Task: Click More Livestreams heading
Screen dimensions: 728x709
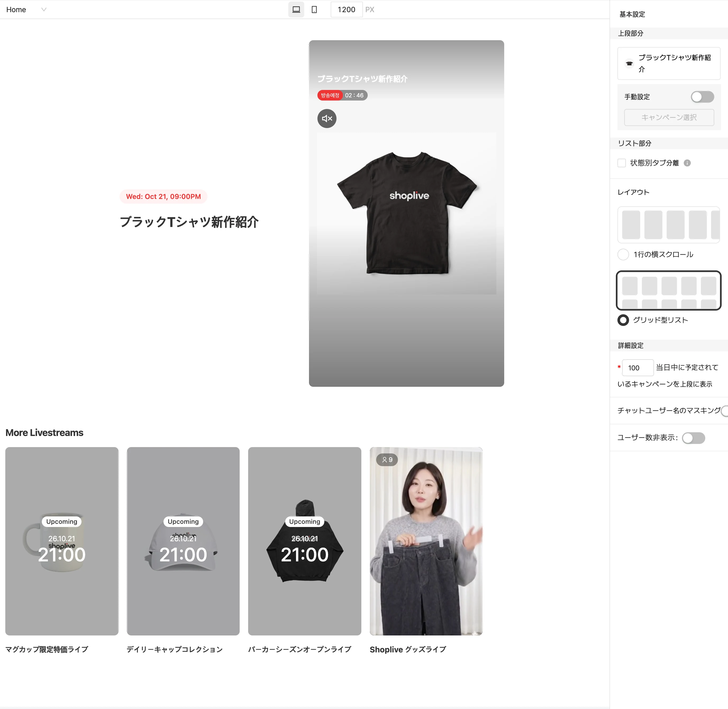Action: (x=44, y=433)
